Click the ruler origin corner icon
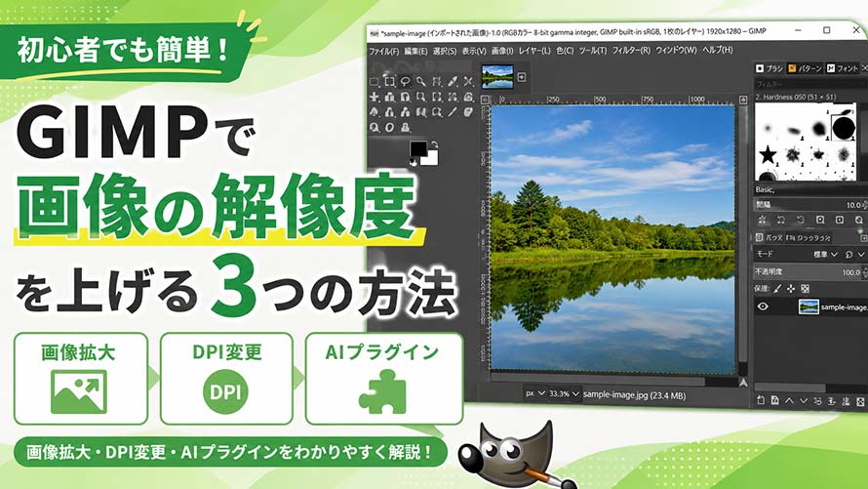Image resolution: width=868 pixels, height=489 pixels. (486, 100)
